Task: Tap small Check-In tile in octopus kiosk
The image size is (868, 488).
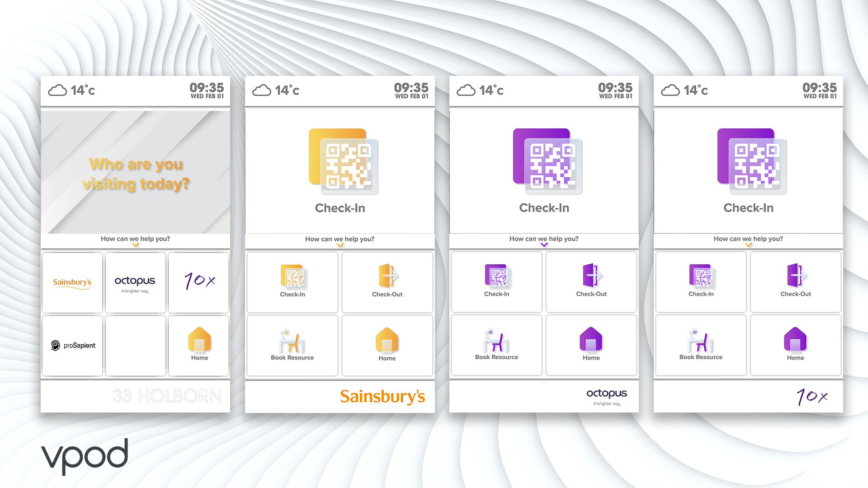Action: pos(497,282)
